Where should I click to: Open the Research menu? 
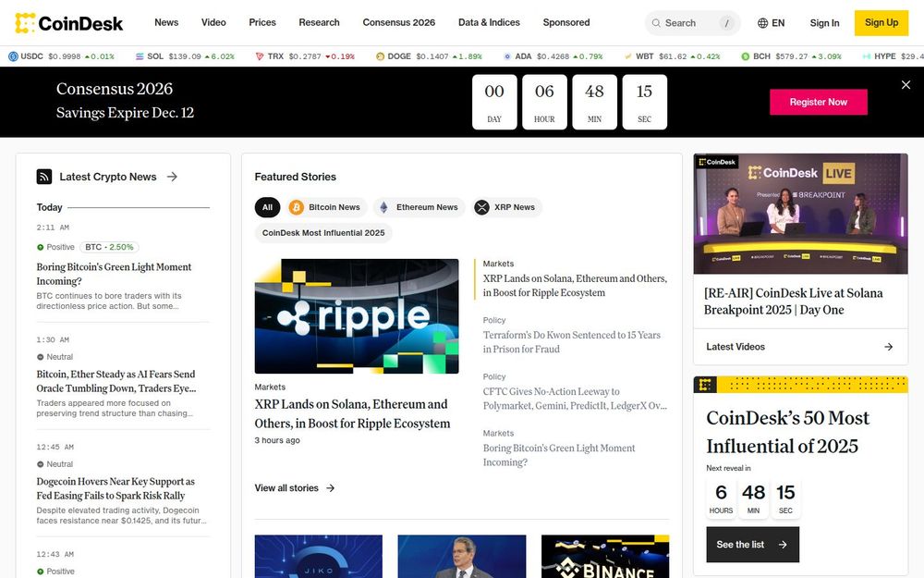click(x=319, y=22)
